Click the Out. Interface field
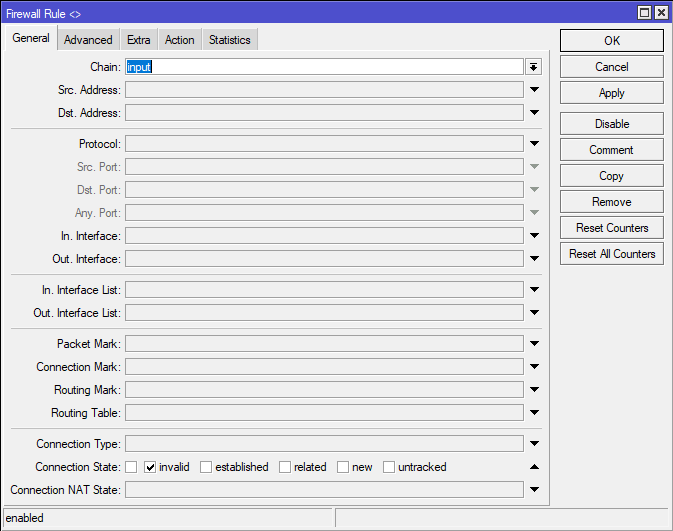The image size is (673, 531). (324, 258)
